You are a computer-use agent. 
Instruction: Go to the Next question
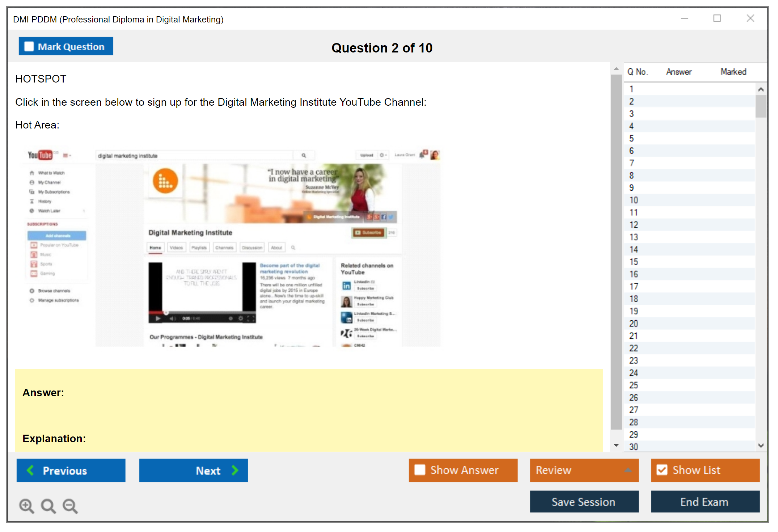point(194,470)
